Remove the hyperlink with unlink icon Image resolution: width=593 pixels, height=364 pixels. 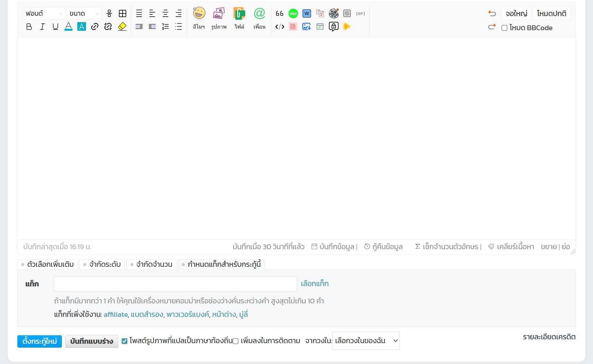pyautogui.click(x=108, y=27)
